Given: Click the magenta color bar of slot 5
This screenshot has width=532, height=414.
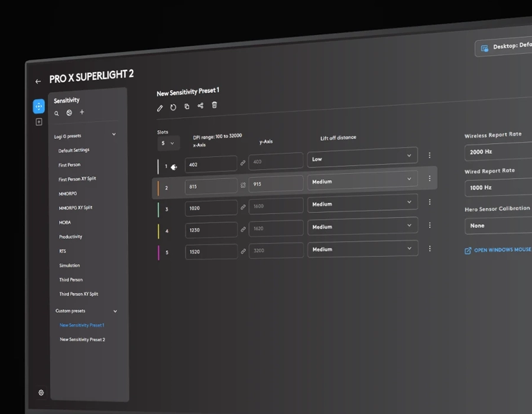Looking at the screenshot, I should coord(158,253).
